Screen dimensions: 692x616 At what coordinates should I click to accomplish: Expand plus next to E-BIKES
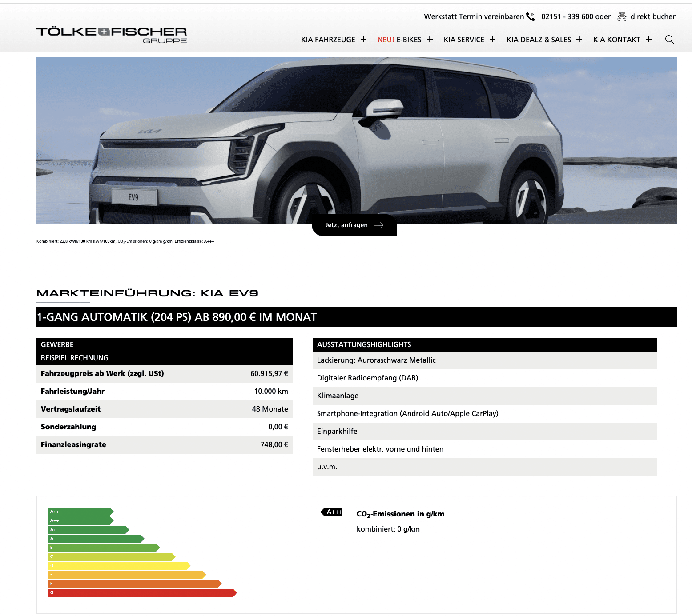[430, 40]
